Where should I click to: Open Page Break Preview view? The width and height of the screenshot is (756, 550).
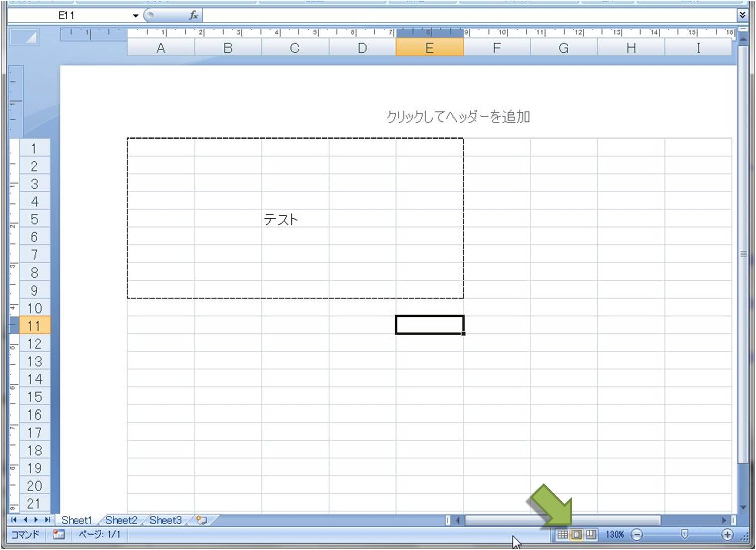coord(591,535)
